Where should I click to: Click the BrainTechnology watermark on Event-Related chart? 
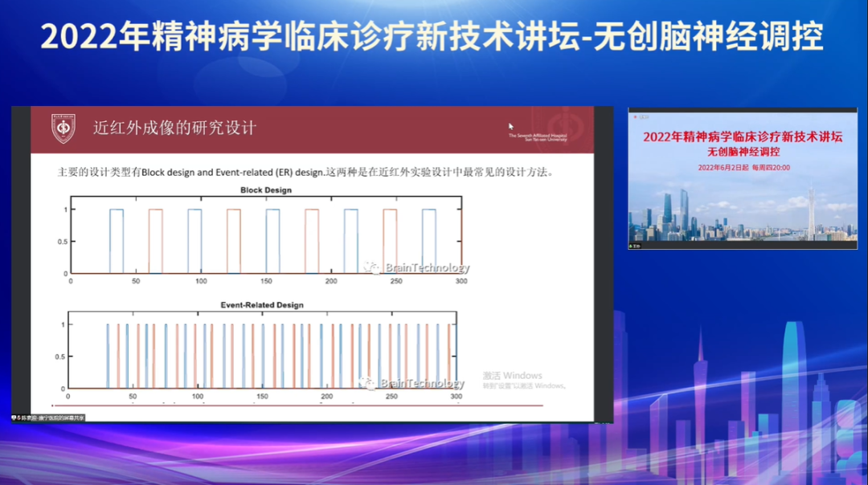point(412,383)
